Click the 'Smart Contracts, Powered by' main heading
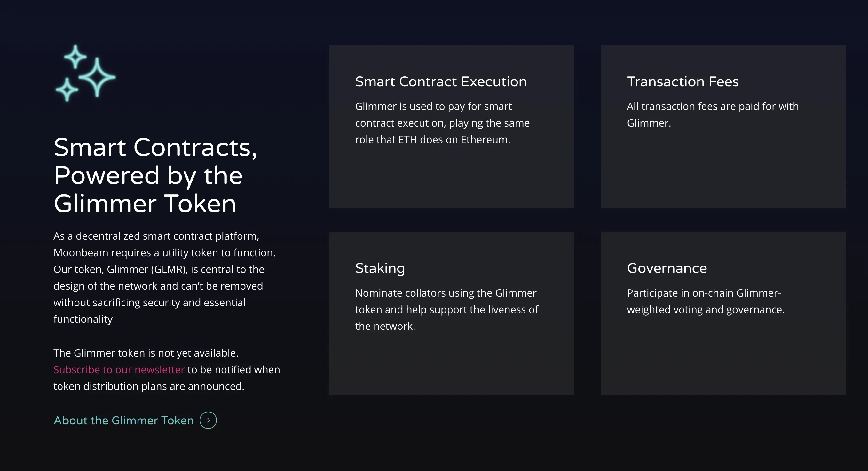 point(155,175)
